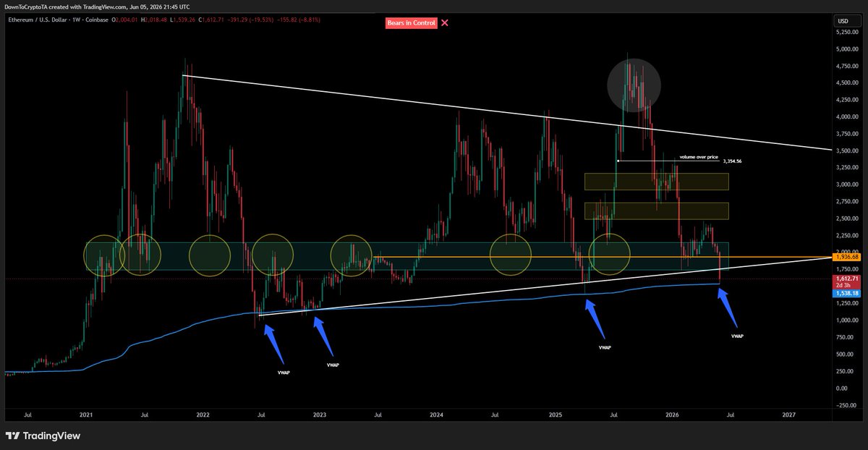The height and width of the screenshot is (450, 868).
Task: Click the 2021 time axis label
Action: (86, 415)
